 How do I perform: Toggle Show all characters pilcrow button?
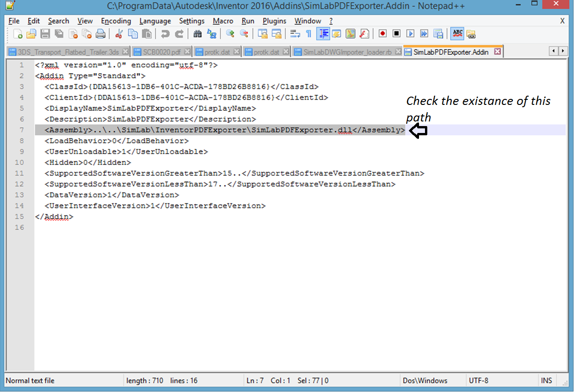click(x=309, y=34)
